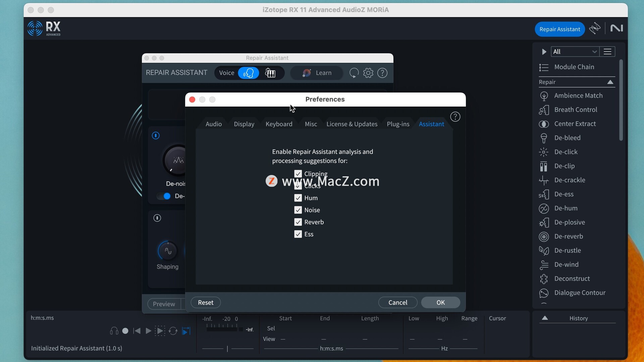
Task: Open the All module filter dropdown
Action: tap(575, 52)
